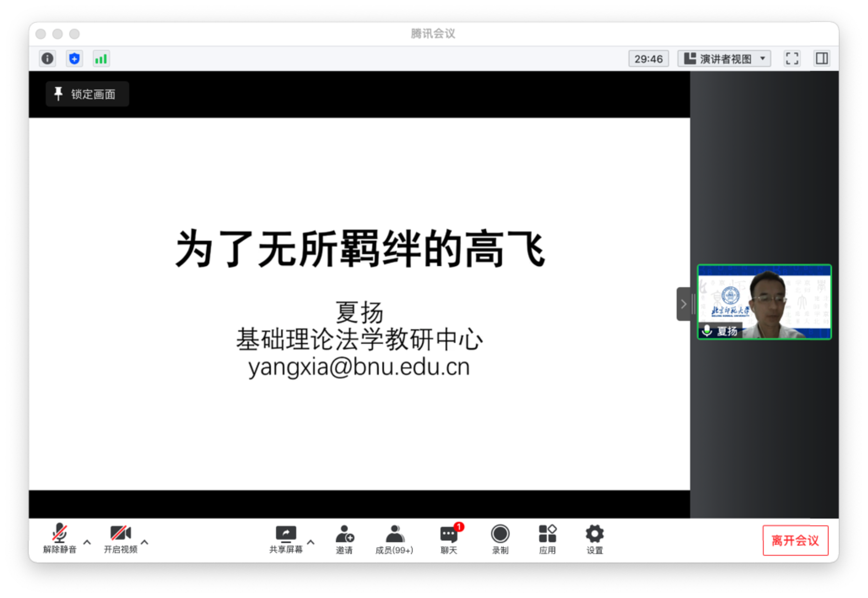Open the Members (成员) list
868x598 pixels.
pos(394,539)
